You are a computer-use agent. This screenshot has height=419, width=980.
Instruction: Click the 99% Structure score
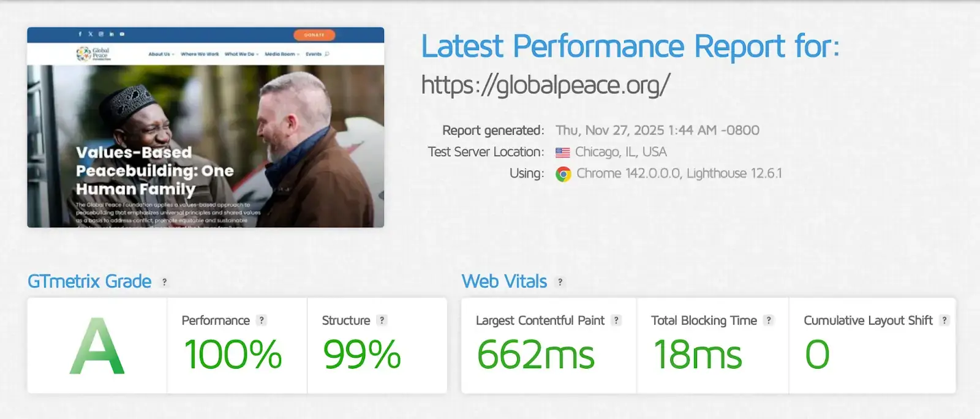pyautogui.click(x=362, y=355)
